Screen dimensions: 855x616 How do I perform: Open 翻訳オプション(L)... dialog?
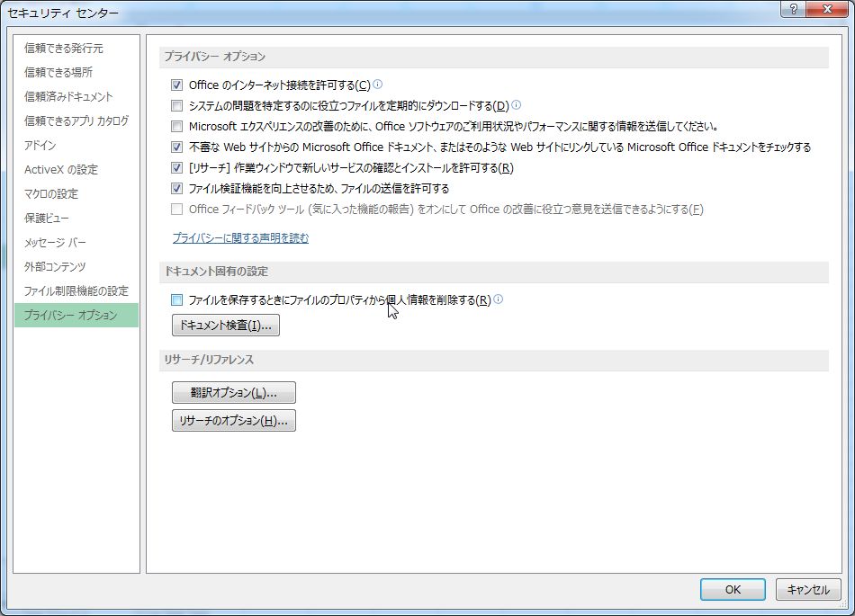[234, 393]
